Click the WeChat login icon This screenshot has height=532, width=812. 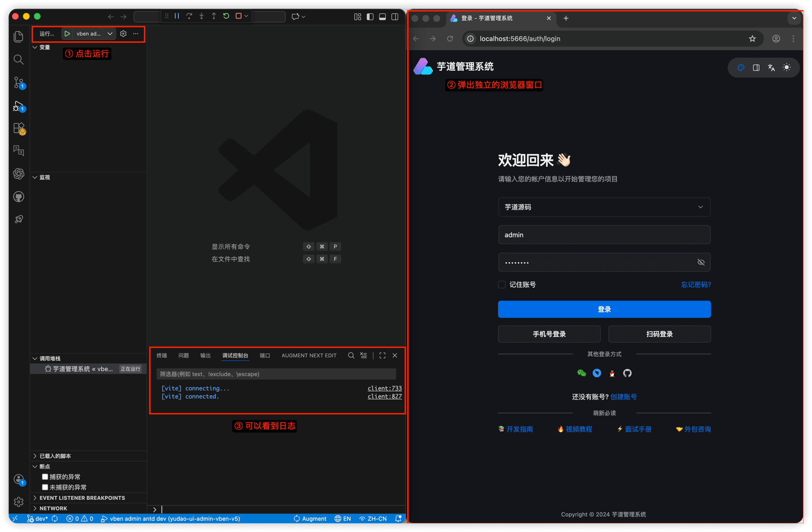[581, 373]
